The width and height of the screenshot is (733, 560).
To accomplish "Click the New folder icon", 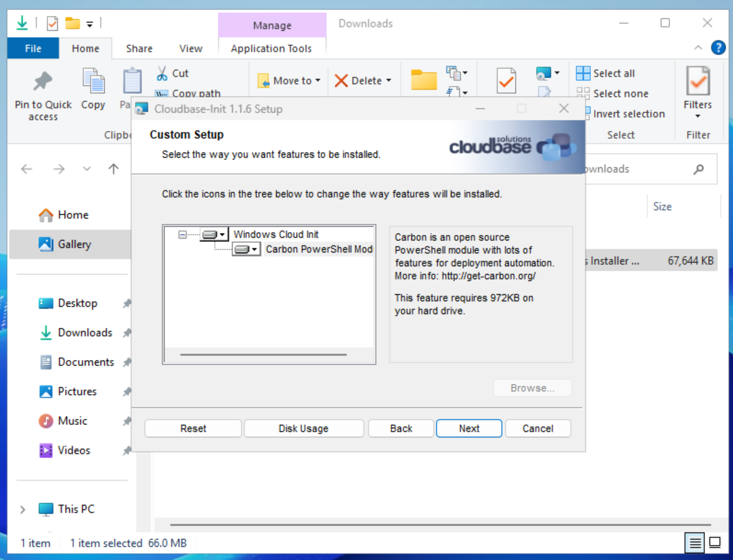I will point(424,80).
